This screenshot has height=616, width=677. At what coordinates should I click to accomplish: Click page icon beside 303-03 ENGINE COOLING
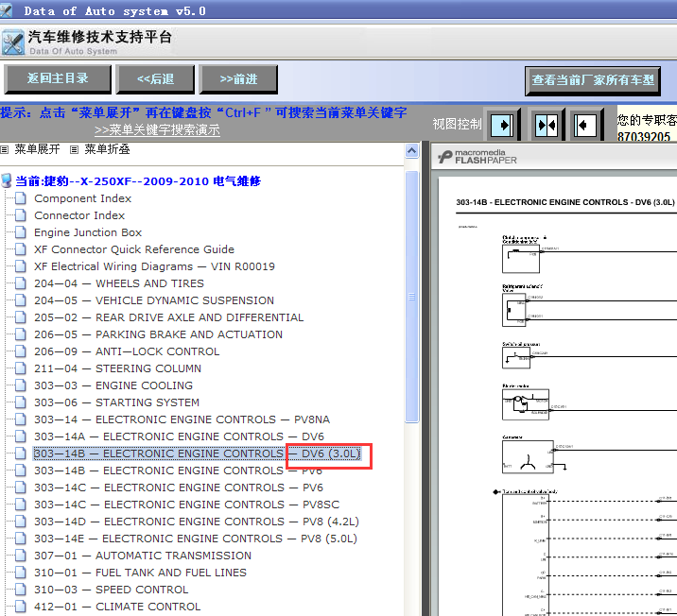(x=20, y=385)
